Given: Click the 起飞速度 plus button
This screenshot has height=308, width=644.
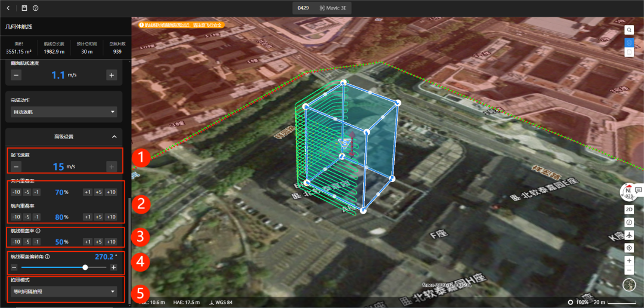Looking at the screenshot, I should pyautogui.click(x=112, y=167).
